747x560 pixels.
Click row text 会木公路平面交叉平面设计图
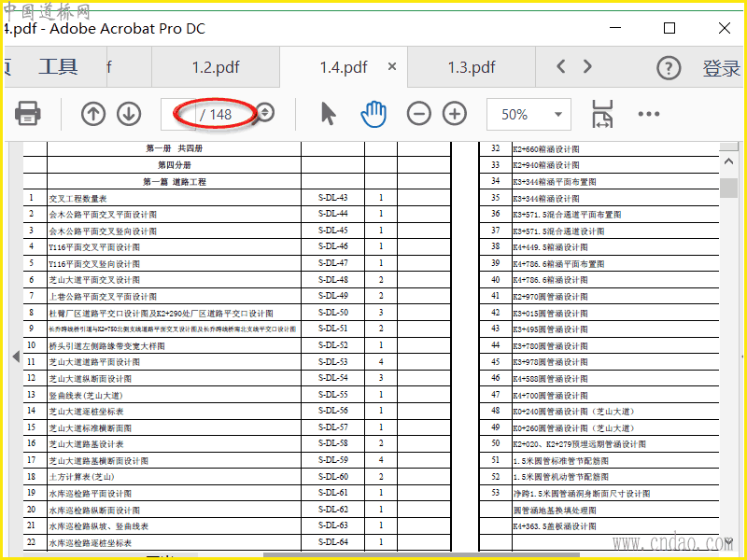coord(103,215)
